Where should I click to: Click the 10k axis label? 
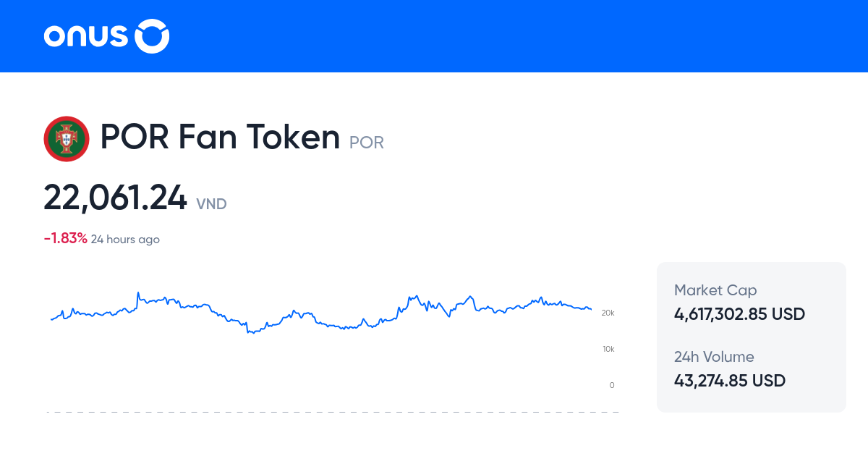(x=608, y=349)
